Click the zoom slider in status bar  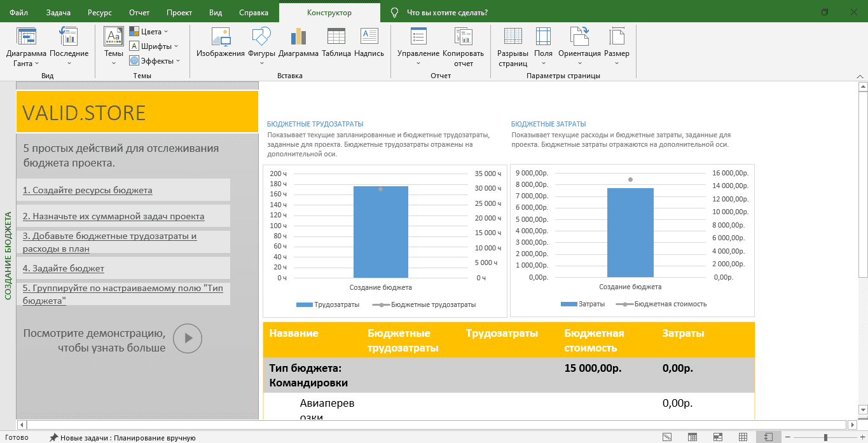tap(825, 437)
